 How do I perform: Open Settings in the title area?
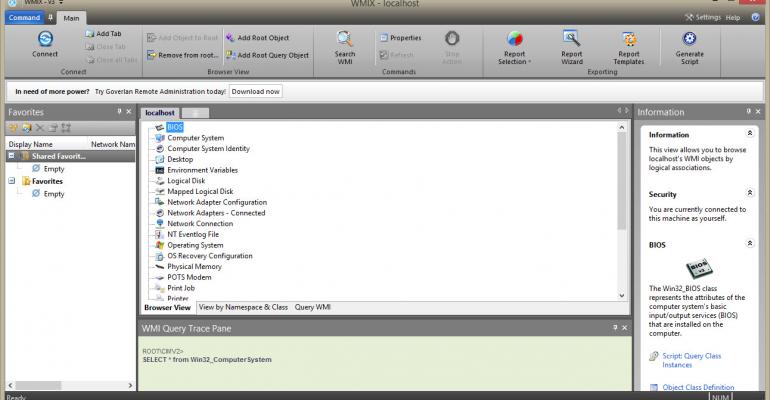[x=703, y=17]
